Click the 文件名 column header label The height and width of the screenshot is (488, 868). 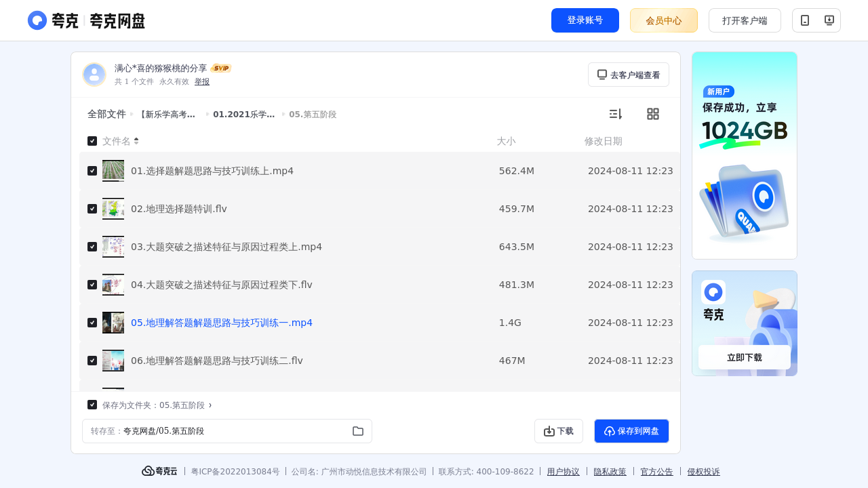(117, 141)
